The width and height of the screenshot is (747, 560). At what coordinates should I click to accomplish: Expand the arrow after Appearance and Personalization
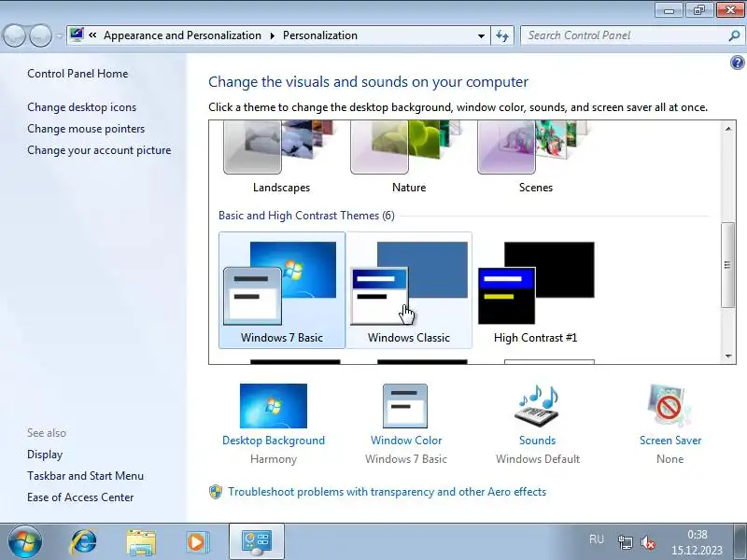273,35
